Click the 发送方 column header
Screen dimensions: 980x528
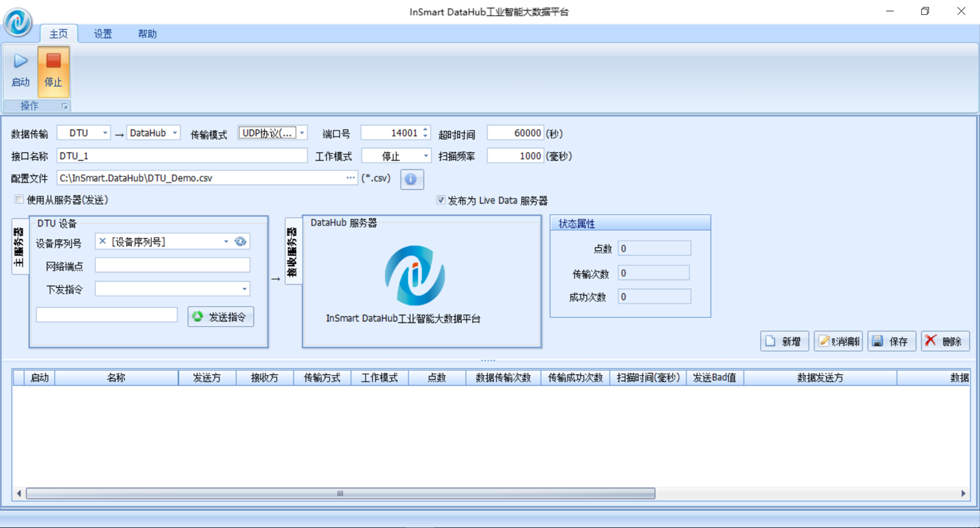point(207,378)
